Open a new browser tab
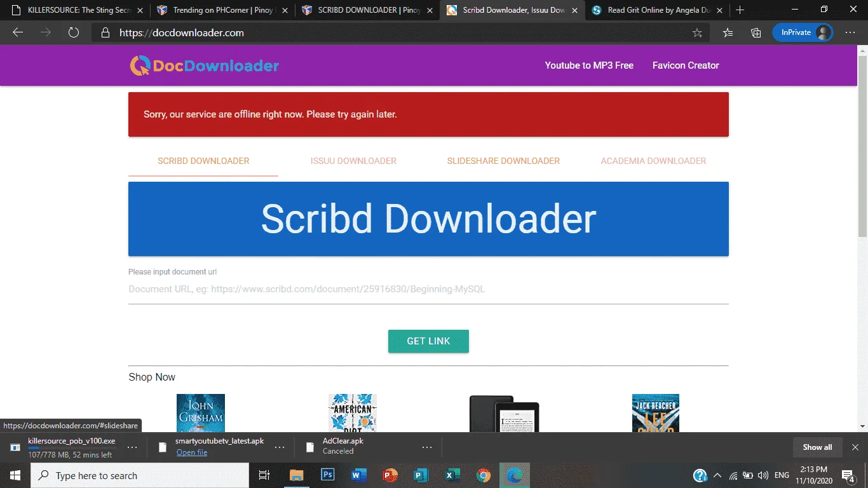 pos(740,10)
